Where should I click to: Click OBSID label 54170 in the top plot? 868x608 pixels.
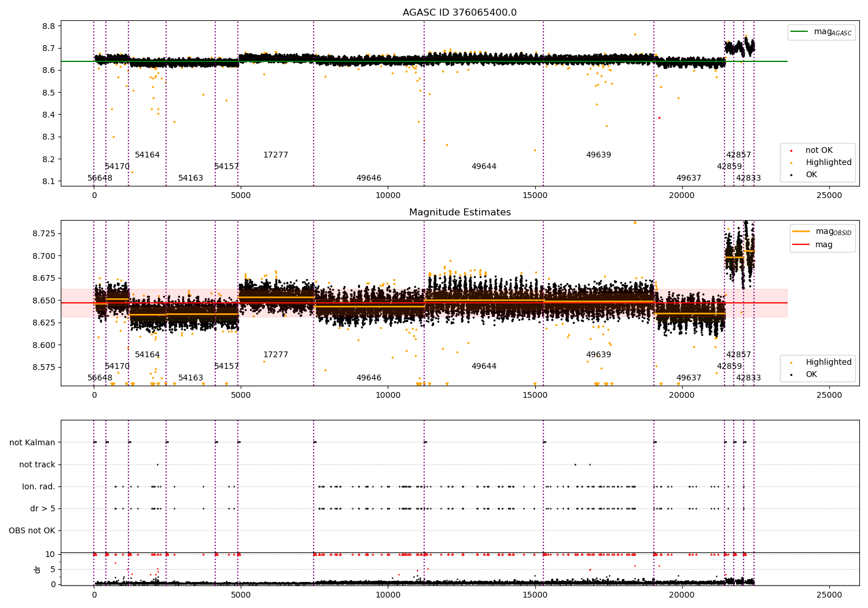(x=117, y=167)
